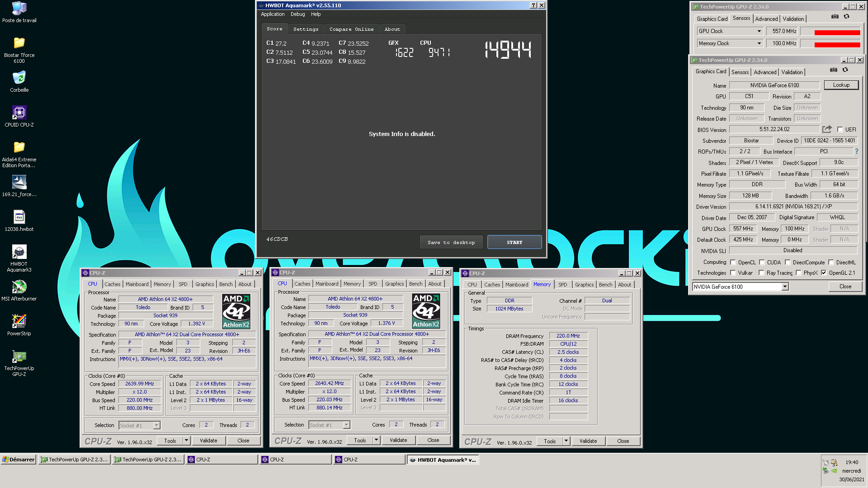Click GPU-Z Graphics Card screenshot camera icon
This screenshot has width=868, height=488.
pos(834,70)
